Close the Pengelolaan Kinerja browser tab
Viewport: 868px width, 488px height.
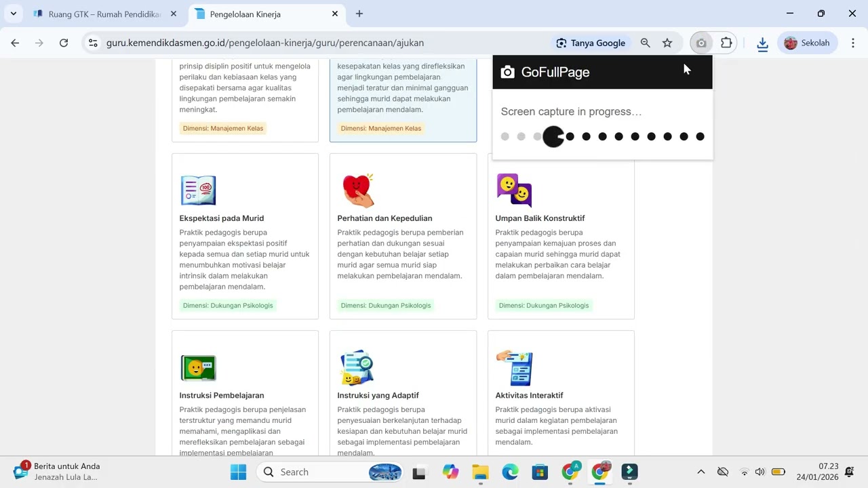(x=335, y=14)
